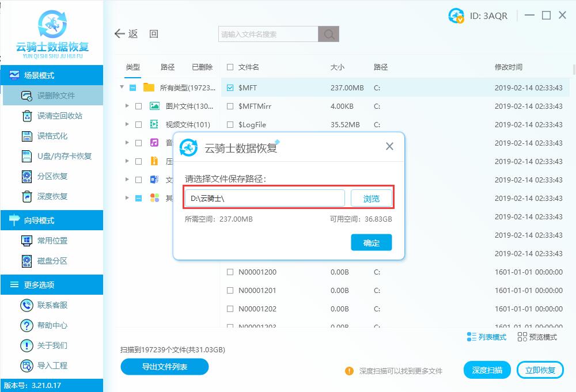Check the N00001202 file checkbox
576x392 pixels.
click(x=230, y=309)
